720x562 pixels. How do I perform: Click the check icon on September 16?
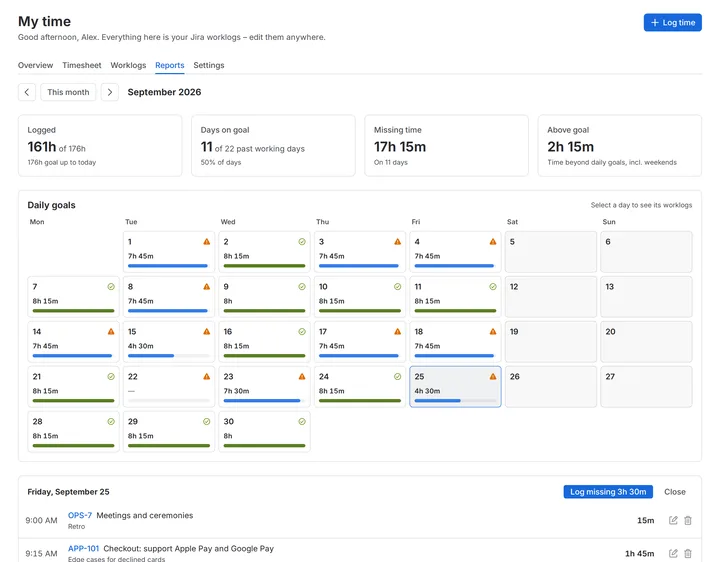[x=302, y=332]
